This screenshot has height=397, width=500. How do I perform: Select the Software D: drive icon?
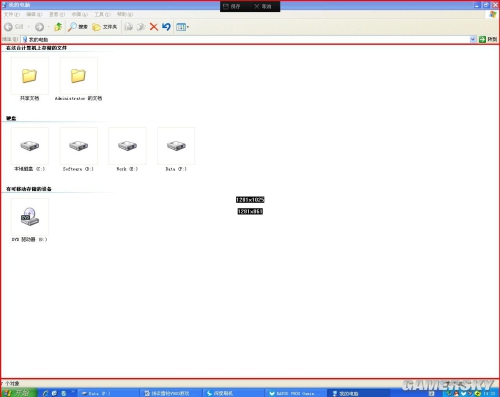[x=79, y=146]
